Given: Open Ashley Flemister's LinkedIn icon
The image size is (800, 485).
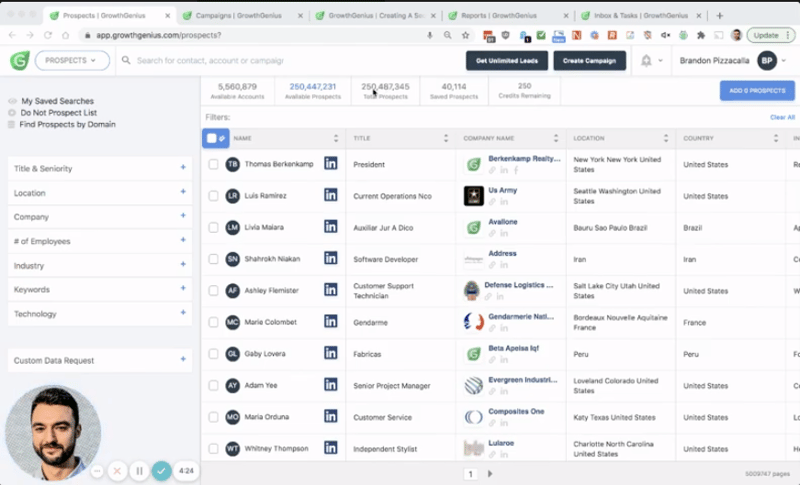Looking at the screenshot, I should pos(331,290).
